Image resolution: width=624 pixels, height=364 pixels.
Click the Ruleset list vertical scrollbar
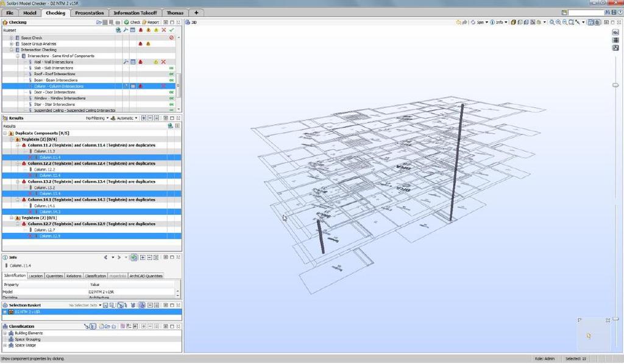tap(179, 85)
